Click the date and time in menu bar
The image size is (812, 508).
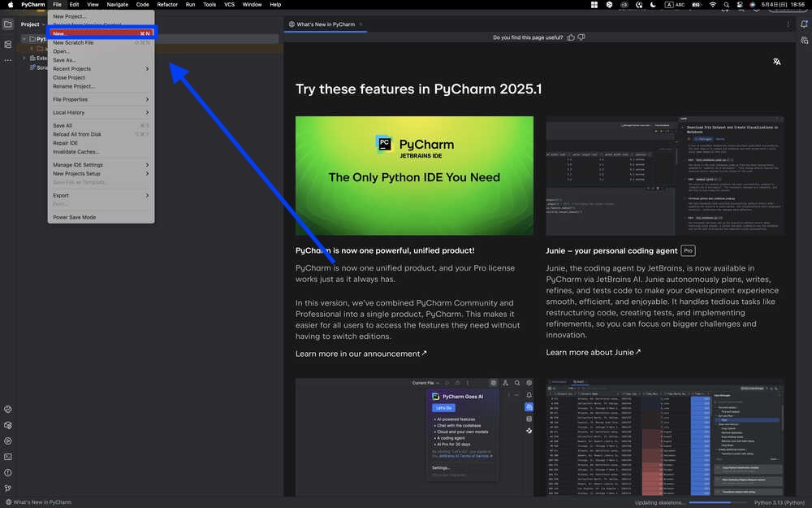click(x=783, y=5)
